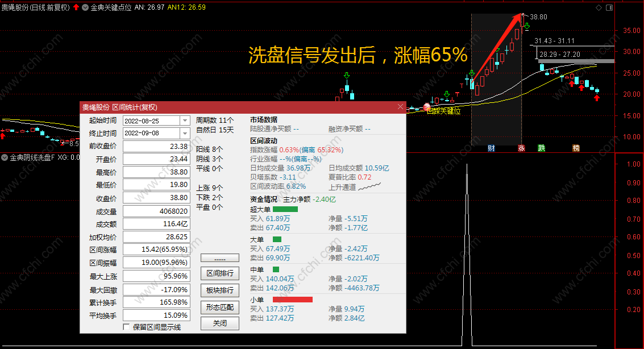Click the 38.80 high price label
Viewport: 644px width, 349px height.
[538, 17]
